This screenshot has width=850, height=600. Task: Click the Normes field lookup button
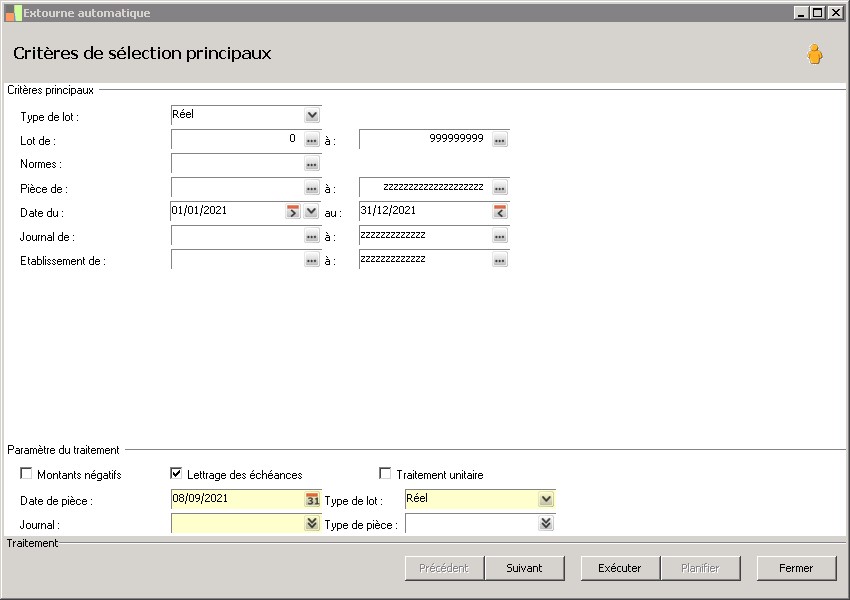(x=312, y=165)
